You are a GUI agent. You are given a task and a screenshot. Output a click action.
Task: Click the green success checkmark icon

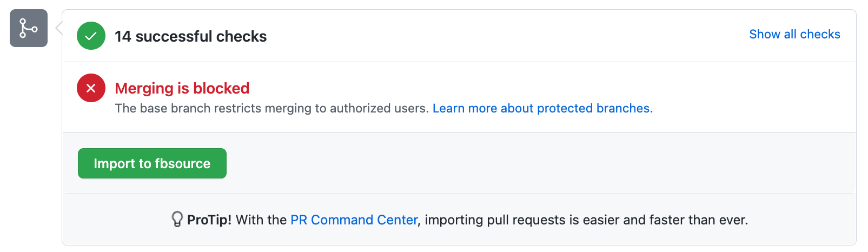coord(91,36)
